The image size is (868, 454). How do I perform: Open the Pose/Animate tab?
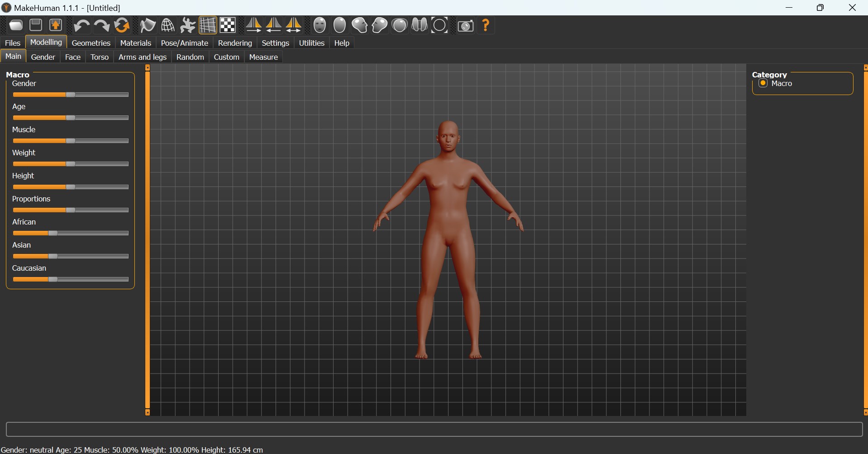click(x=185, y=43)
